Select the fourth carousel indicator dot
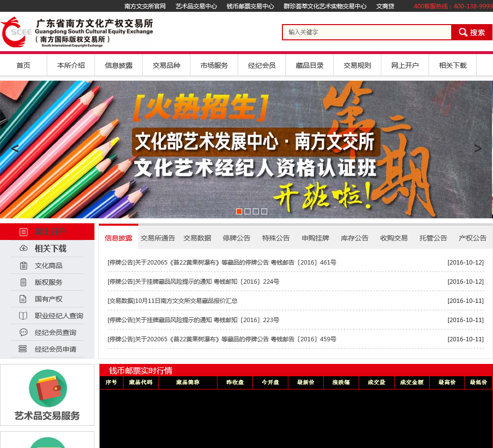493x448 pixels. (264, 211)
